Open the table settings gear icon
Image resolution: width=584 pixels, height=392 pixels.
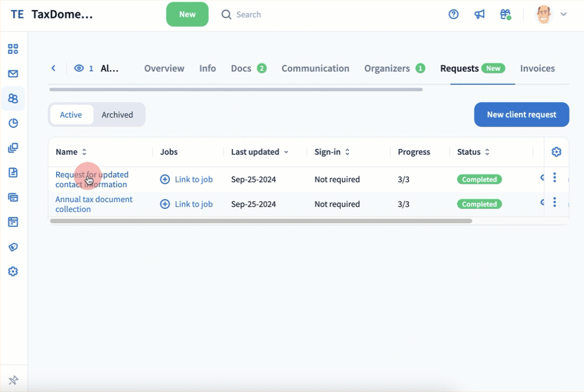556,152
